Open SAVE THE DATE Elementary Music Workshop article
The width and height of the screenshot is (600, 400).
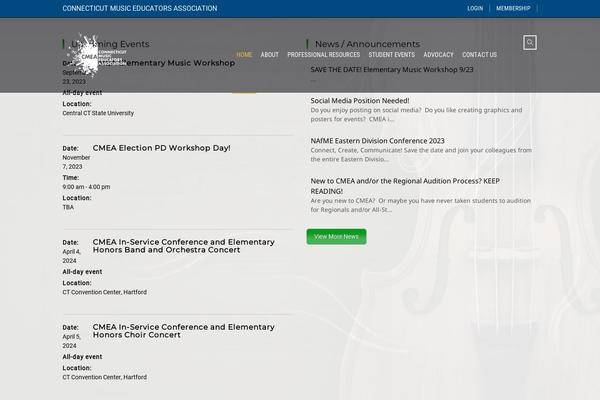pos(392,70)
